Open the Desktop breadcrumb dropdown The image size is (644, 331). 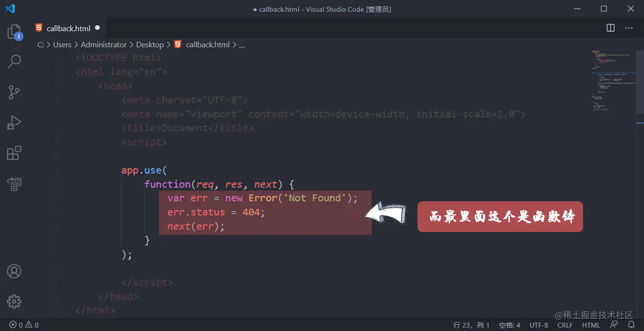coord(150,44)
